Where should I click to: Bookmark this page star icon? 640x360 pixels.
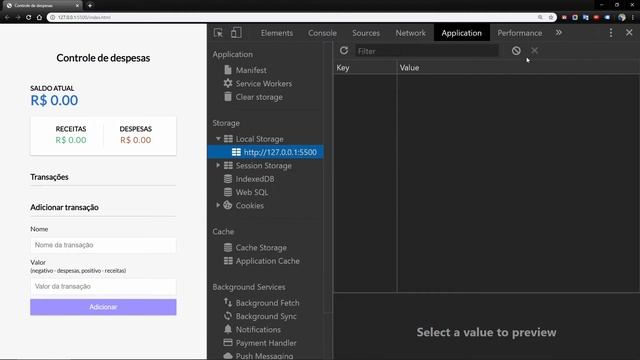point(551,18)
